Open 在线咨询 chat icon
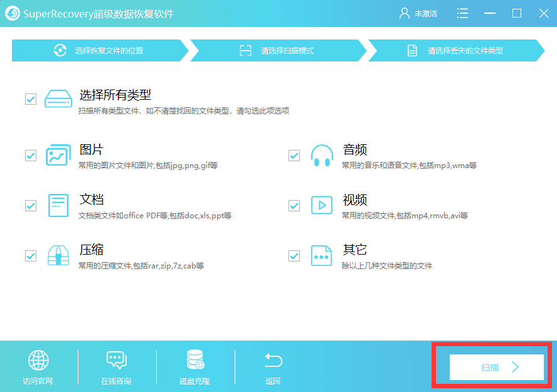This screenshot has height=392, width=557. 117,360
